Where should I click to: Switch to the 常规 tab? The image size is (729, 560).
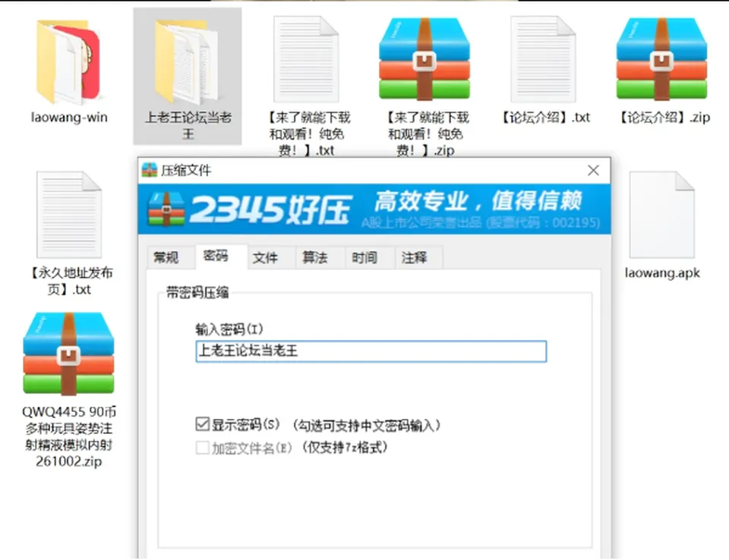tap(166, 257)
